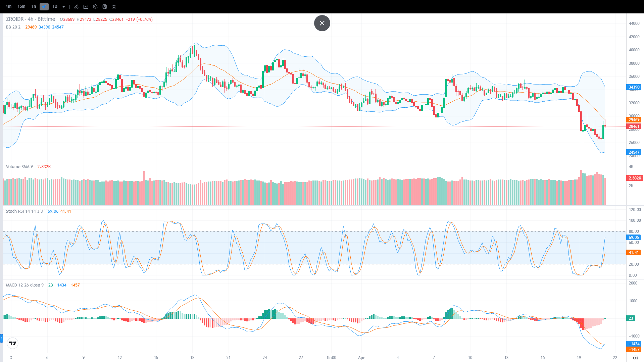644x362 pixels.
Task: Expand the left panel chevron
Action: point(1,339)
